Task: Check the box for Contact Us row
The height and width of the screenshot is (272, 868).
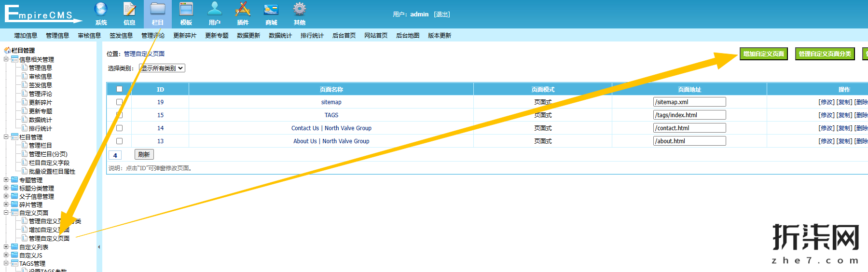Action: (119, 128)
